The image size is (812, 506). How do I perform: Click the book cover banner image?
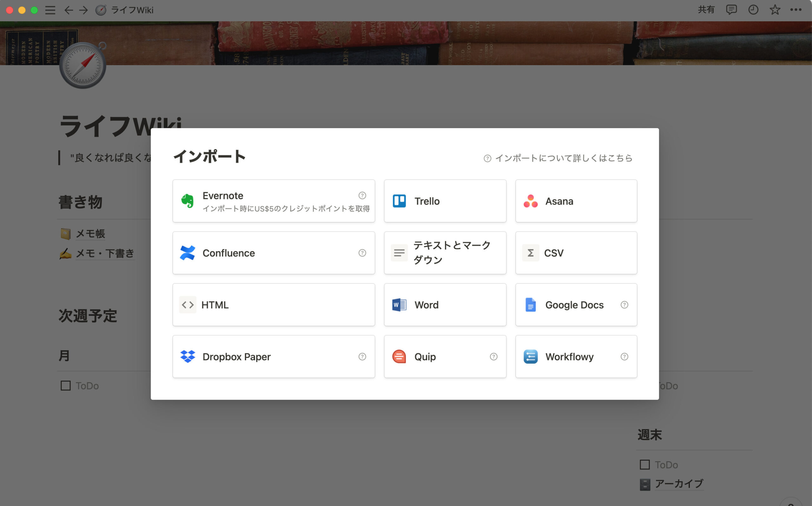click(x=406, y=43)
